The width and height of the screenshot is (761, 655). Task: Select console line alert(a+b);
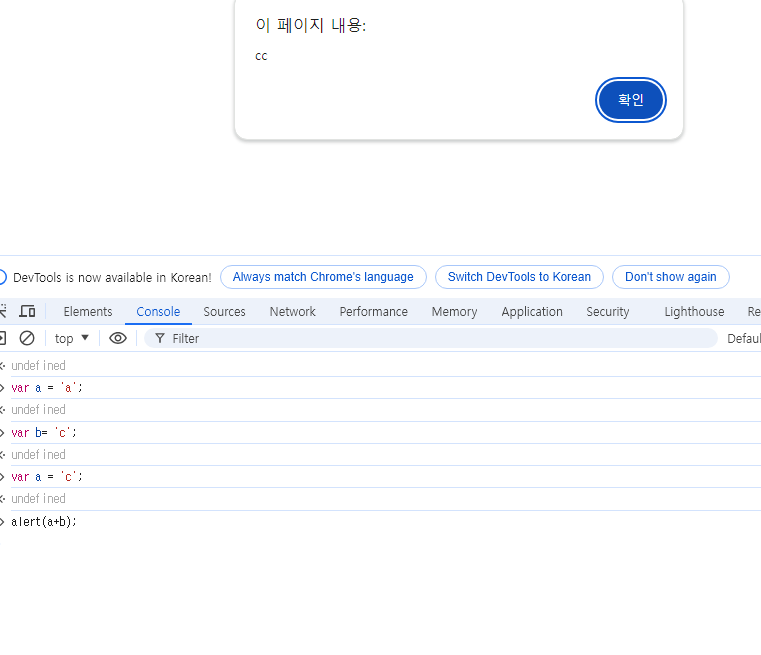point(44,522)
